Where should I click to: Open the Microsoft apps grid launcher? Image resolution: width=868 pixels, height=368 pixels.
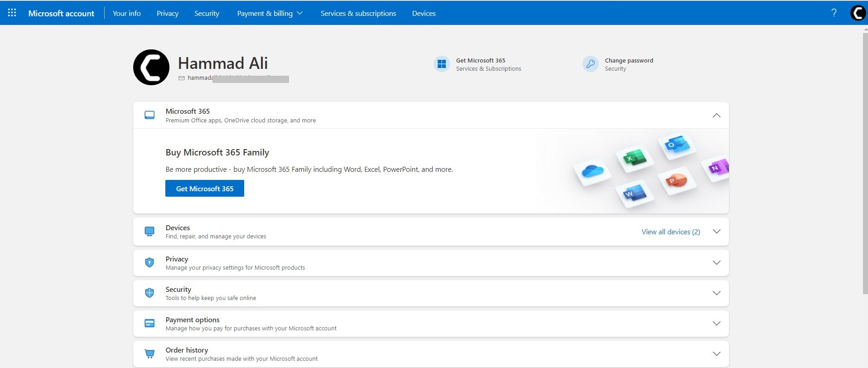12,13
